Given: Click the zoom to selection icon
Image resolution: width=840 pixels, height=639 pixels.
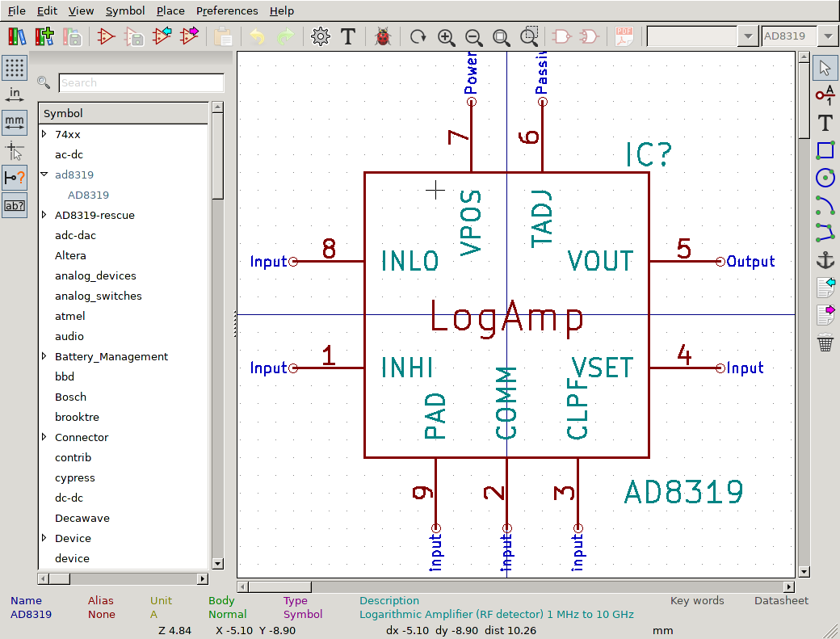Looking at the screenshot, I should (529, 36).
